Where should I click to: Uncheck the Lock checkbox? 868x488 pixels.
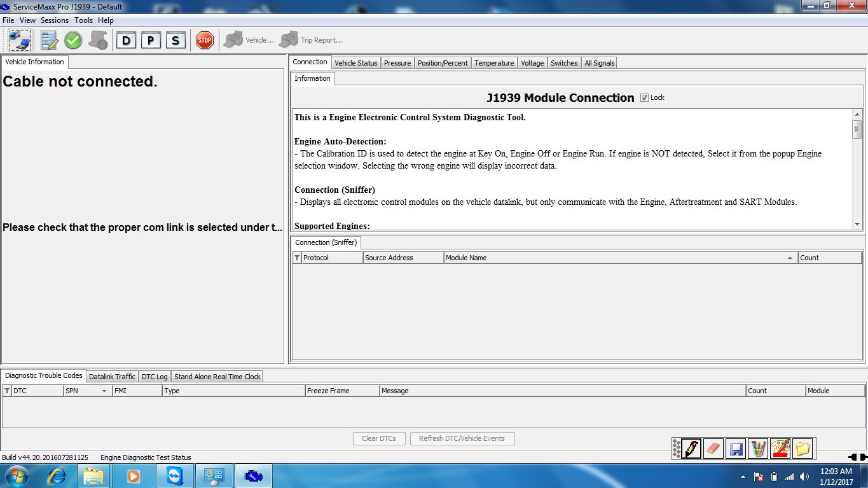(x=644, y=97)
